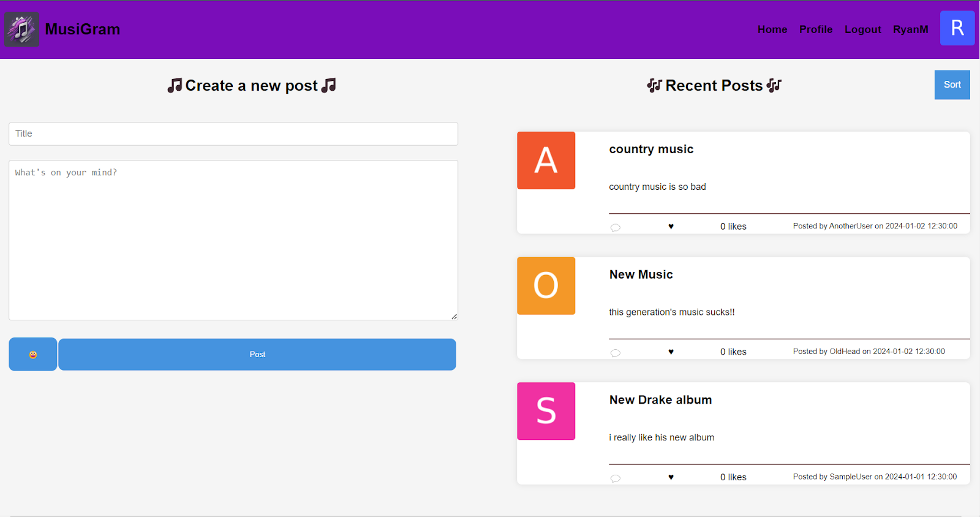
Task: Open the Sort options for recent posts
Action: [952, 85]
